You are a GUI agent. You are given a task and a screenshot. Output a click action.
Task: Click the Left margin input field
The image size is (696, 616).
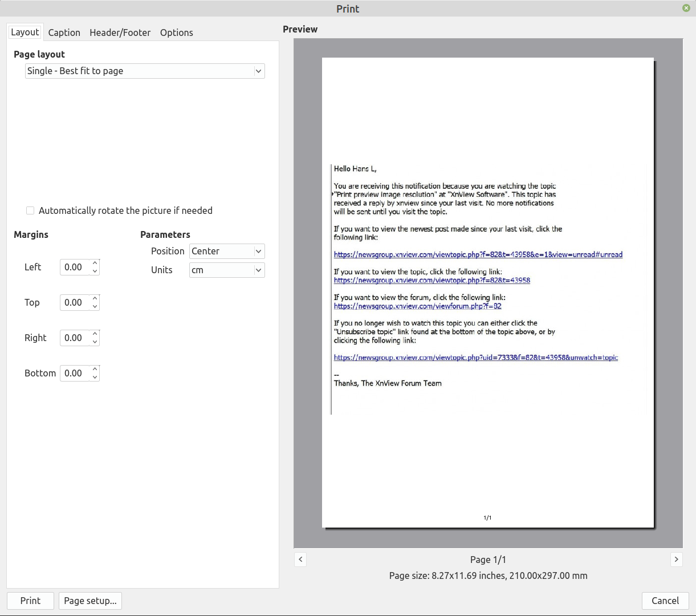pyautogui.click(x=75, y=267)
